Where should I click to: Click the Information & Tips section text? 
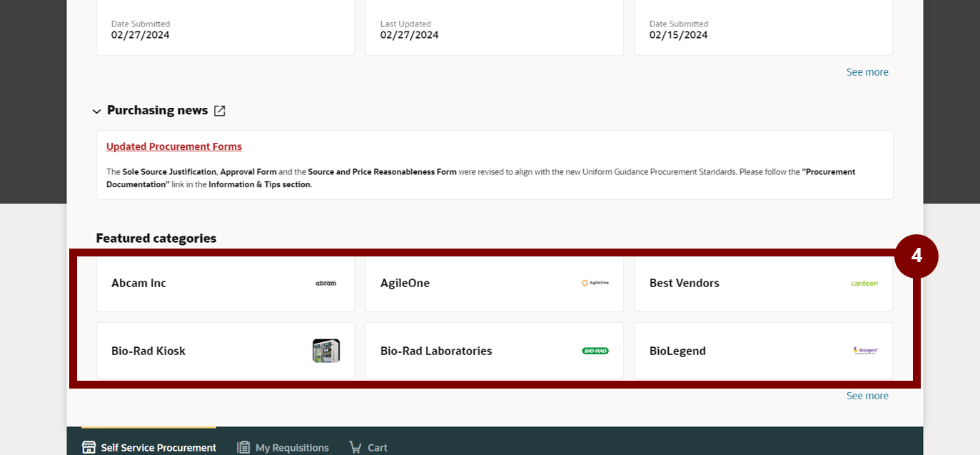point(260,185)
